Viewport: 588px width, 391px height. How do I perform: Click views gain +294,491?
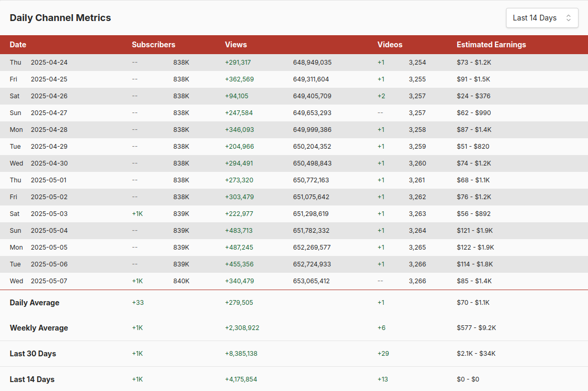coord(239,163)
